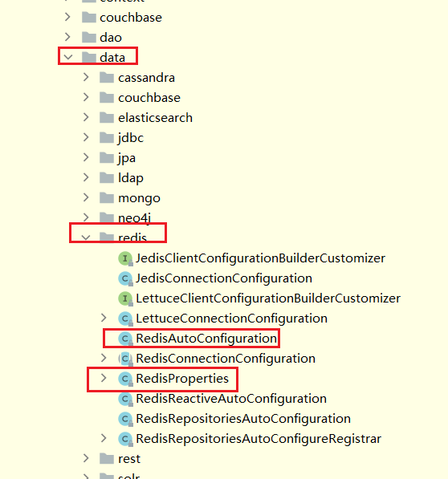448x479 pixels.
Task: Expand the jpa folder
Action: click(x=86, y=157)
